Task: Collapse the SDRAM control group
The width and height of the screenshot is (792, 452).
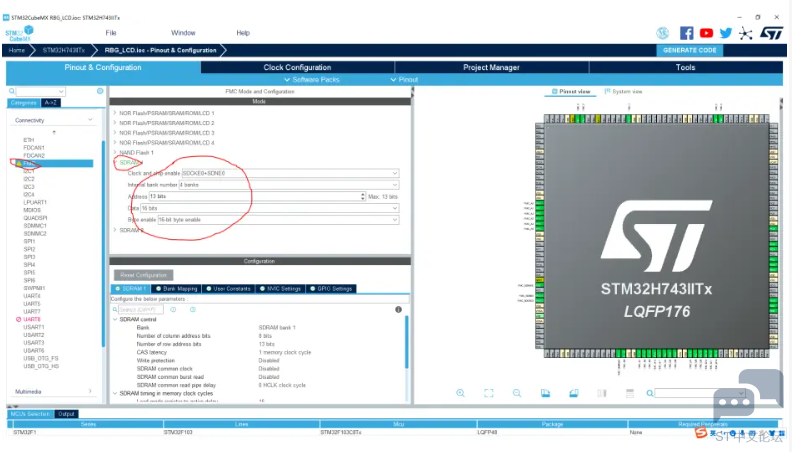Action: click(115, 320)
